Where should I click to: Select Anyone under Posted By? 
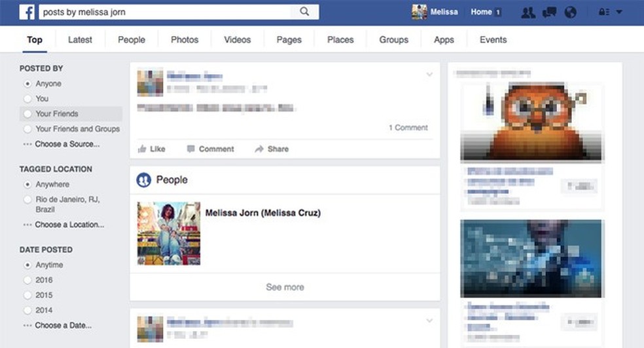coord(27,83)
